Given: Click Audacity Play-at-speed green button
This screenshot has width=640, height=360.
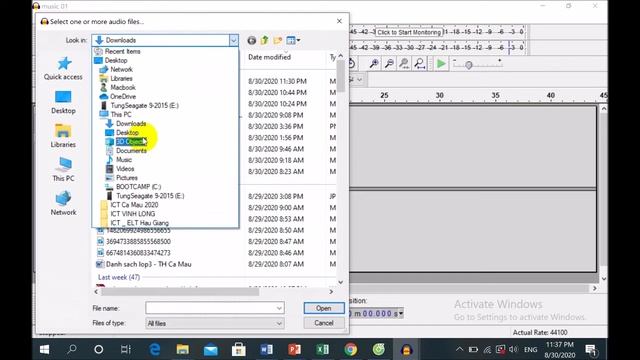Looking at the screenshot, I should [x=441, y=64].
